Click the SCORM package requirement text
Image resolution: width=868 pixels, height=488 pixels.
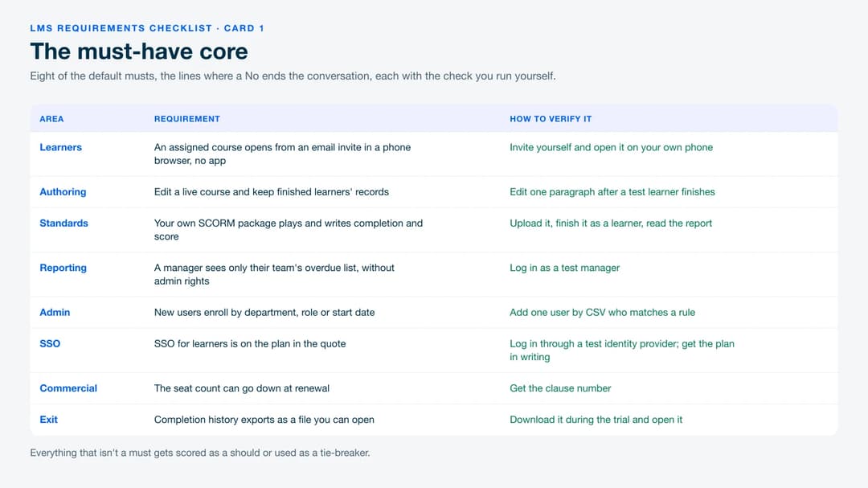(289, 230)
